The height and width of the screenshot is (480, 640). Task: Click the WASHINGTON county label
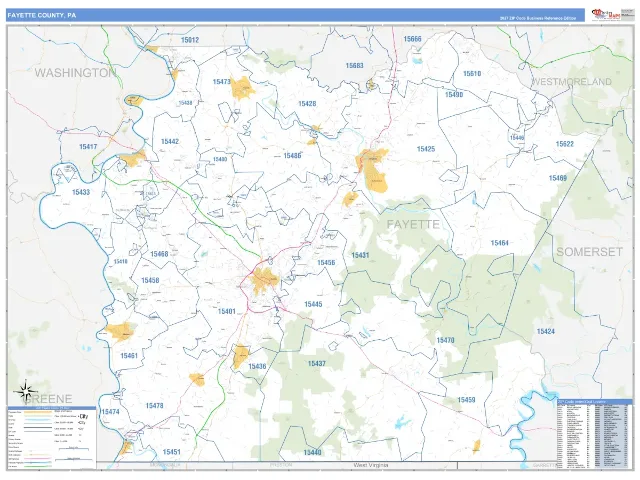(x=76, y=73)
